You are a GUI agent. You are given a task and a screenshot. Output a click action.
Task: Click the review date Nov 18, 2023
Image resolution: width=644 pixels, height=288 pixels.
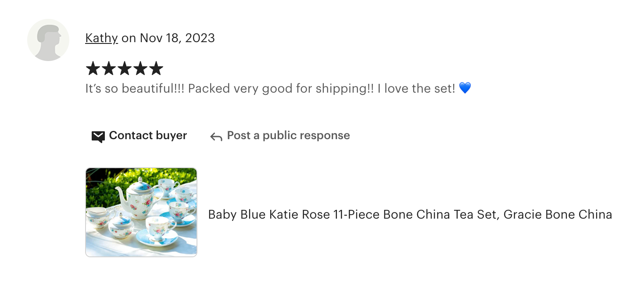pyautogui.click(x=177, y=38)
